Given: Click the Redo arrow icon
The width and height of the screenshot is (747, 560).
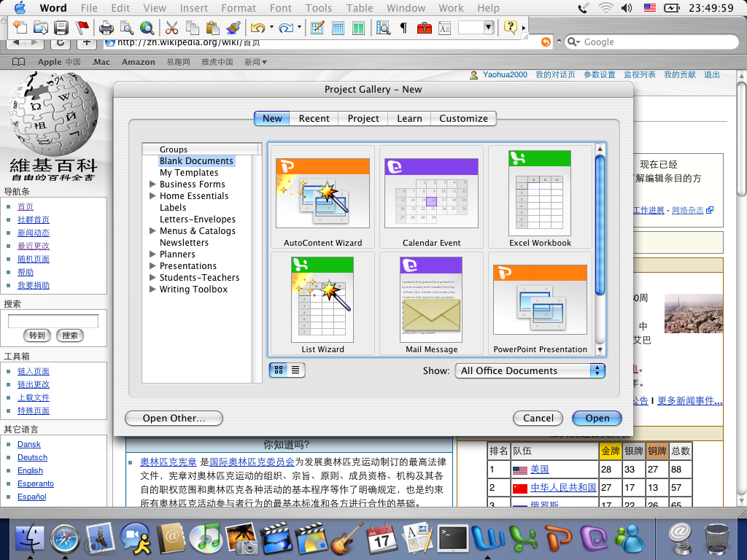Looking at the screenshot, I should (286, 28).
